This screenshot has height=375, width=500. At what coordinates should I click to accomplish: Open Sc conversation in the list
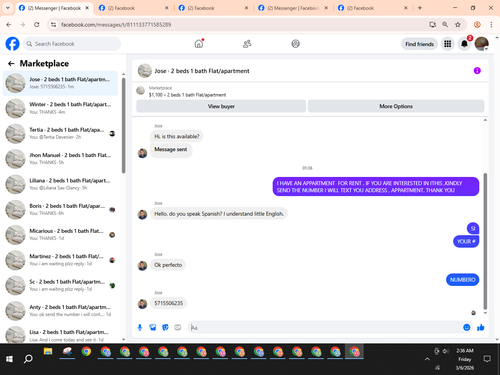[x=60, y=285]
